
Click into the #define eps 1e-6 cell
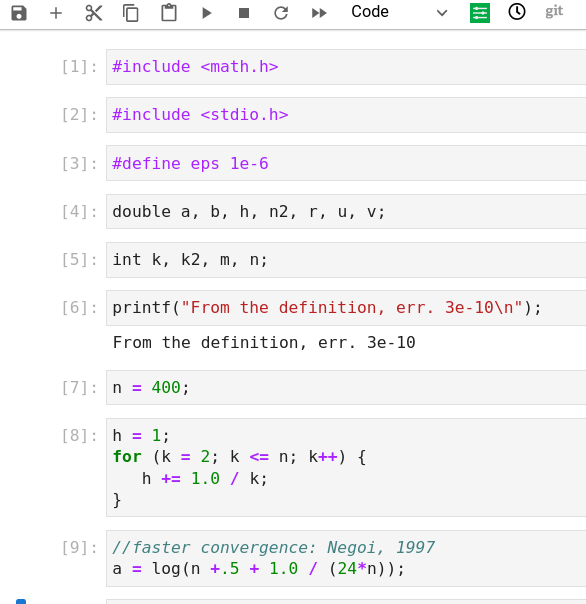[x=346, y=163]
